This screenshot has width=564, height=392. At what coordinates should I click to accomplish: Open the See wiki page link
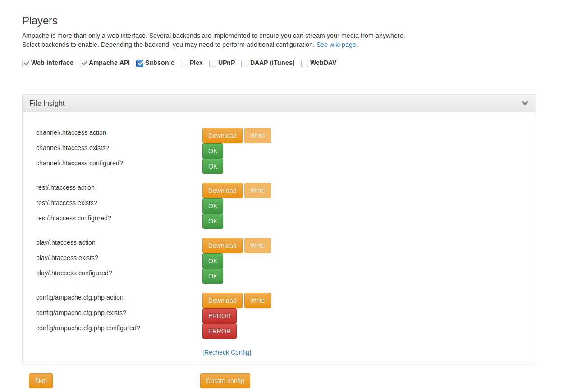[x=337, y=45]
